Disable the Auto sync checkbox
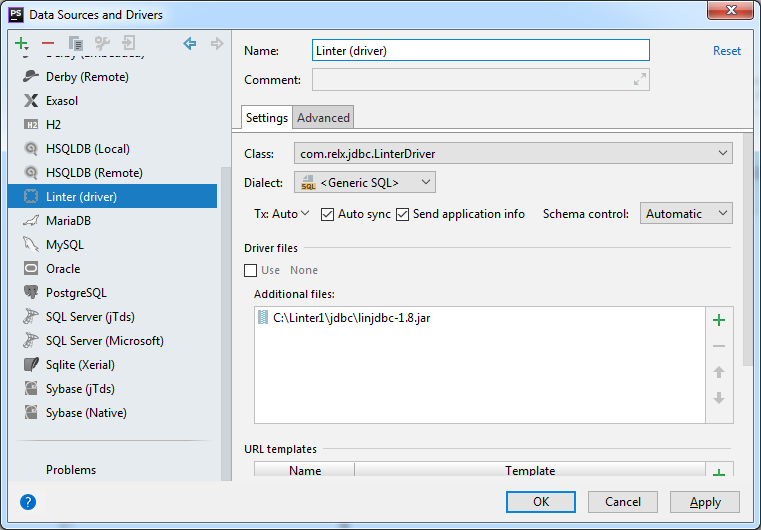Image resolution: width=761 pixels, height=530 pixels. [328, 214]
